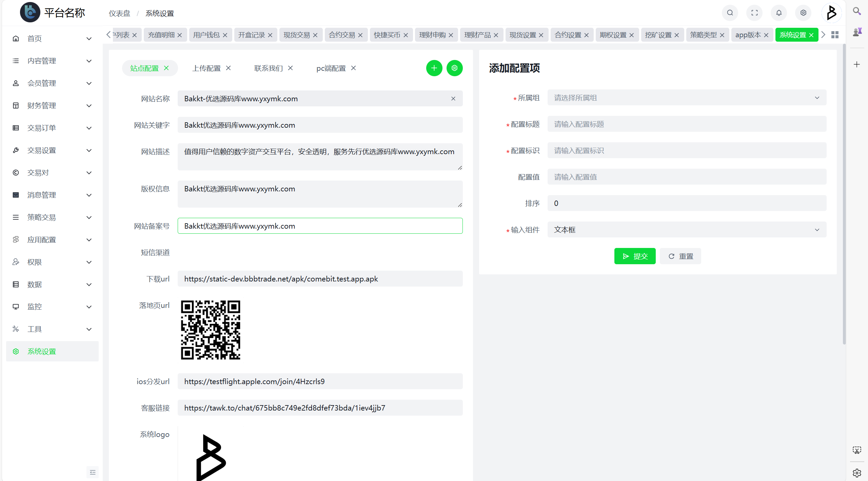Click 网站备案号 input field

(x=320, y=226)
